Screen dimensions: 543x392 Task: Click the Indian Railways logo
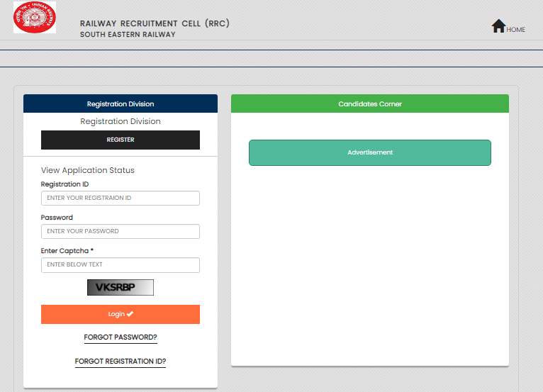pos(34,18)
